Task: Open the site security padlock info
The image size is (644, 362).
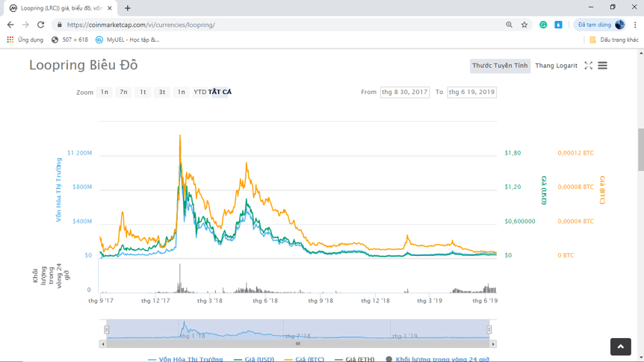Action: point(60,25)
